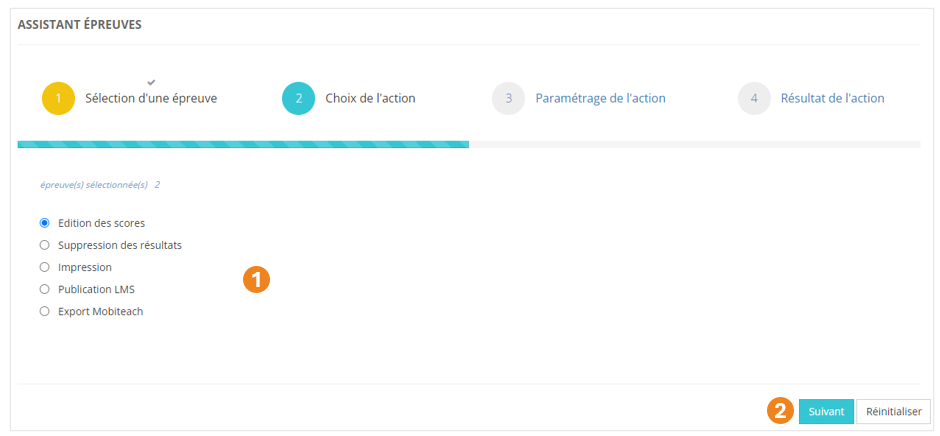This screenshot has width=940, height=436.
Task: Pick the Publication LMS radio option
Action: click(x=44, y=289)
